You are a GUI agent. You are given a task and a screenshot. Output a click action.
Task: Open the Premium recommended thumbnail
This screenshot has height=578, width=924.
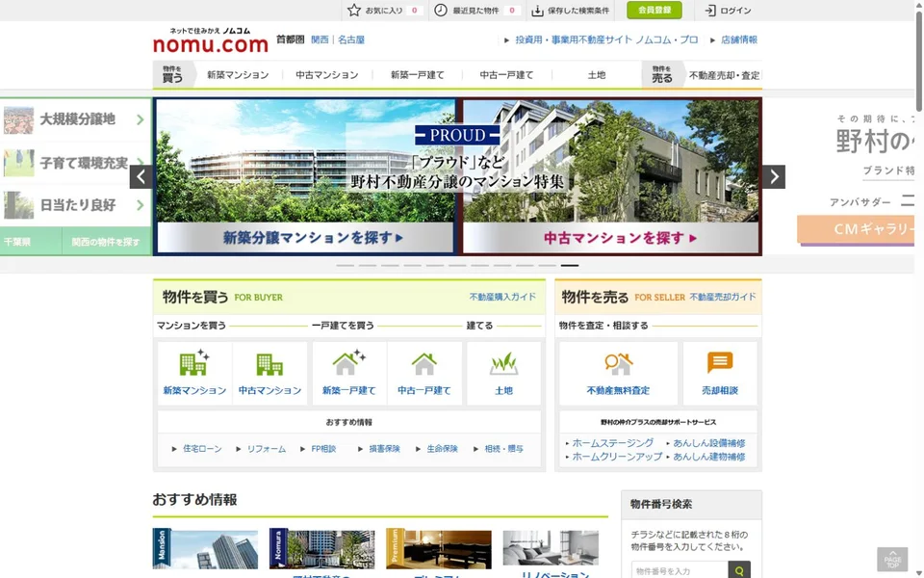(439, 548)
